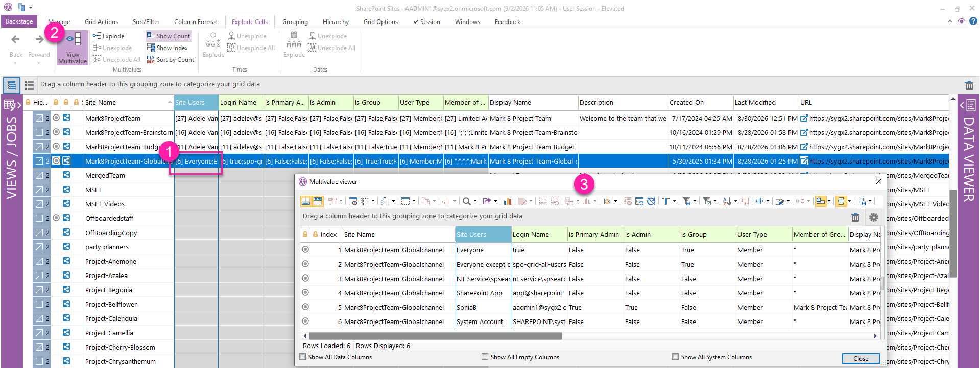Click the share icon in the MergedTeam row

point(66,175)
